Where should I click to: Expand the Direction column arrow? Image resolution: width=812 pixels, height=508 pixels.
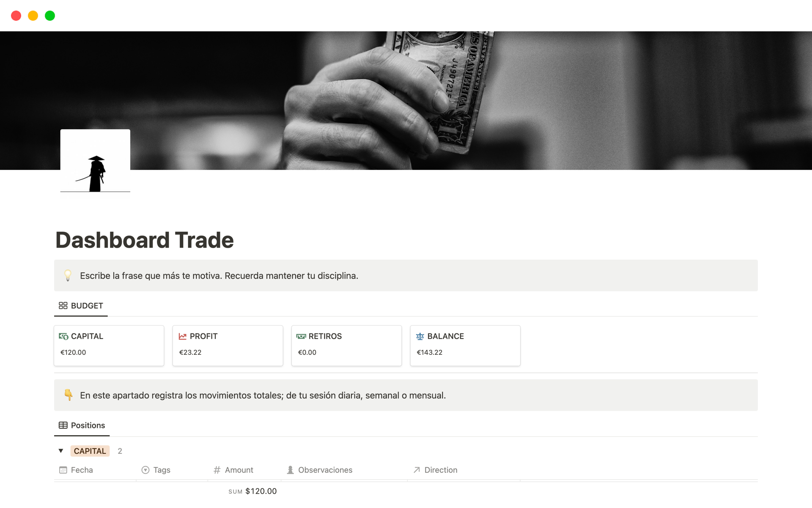(x=417, y=469)
